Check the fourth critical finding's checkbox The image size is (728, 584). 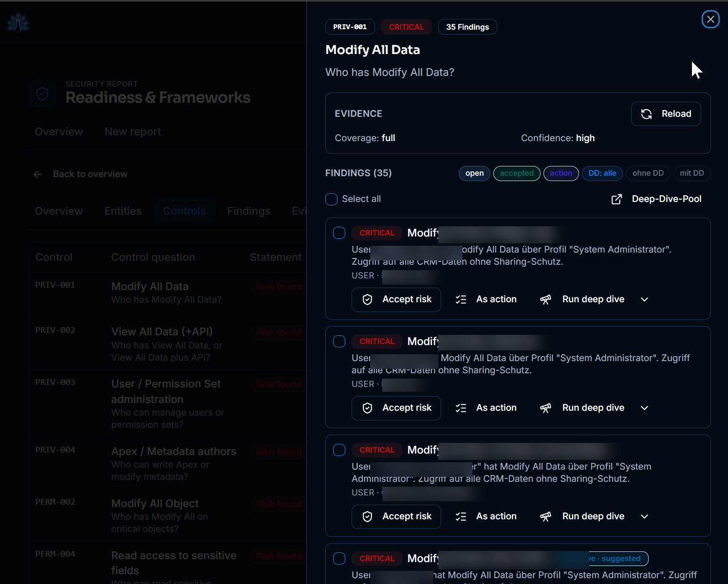point(339,558)
